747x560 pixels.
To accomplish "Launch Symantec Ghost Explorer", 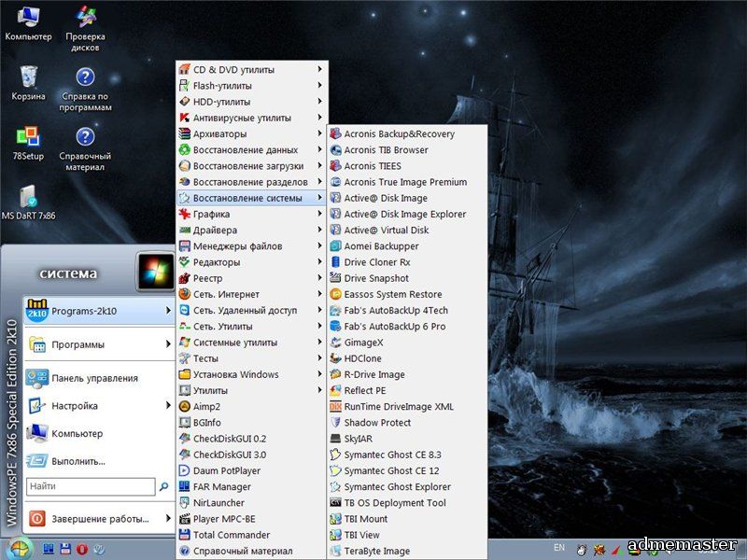I will [407, 486].
